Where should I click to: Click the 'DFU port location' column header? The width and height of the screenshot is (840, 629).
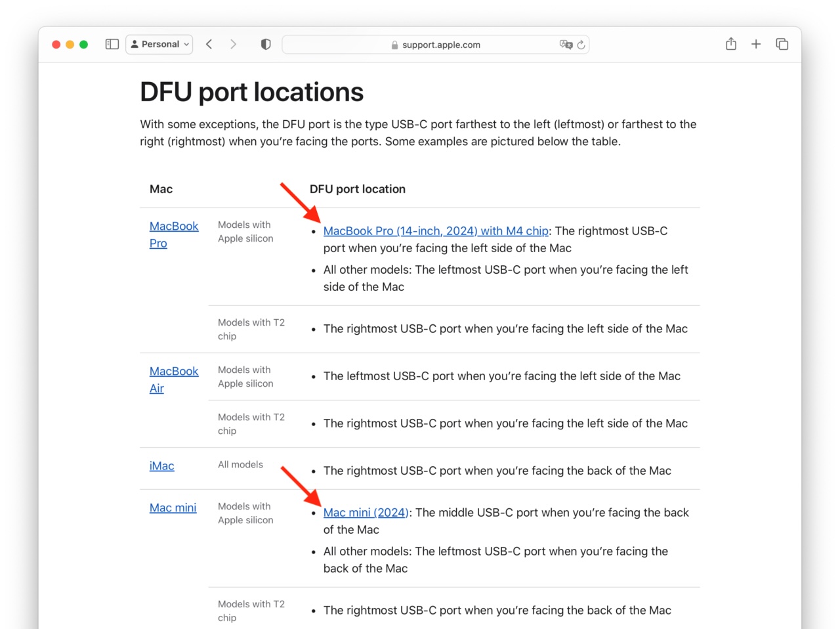(357, 189)
